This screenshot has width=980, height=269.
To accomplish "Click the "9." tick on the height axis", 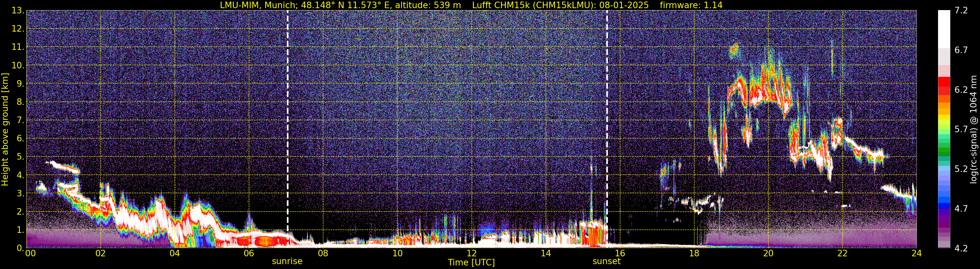I will click(x=20, y=84).
